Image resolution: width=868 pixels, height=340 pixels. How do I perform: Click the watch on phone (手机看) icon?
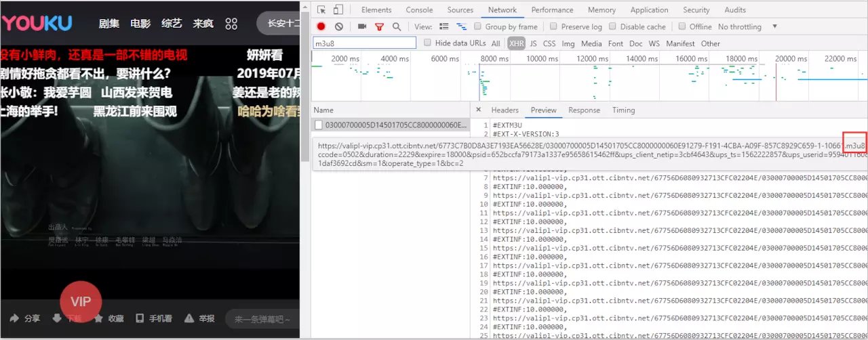point(140,318)
